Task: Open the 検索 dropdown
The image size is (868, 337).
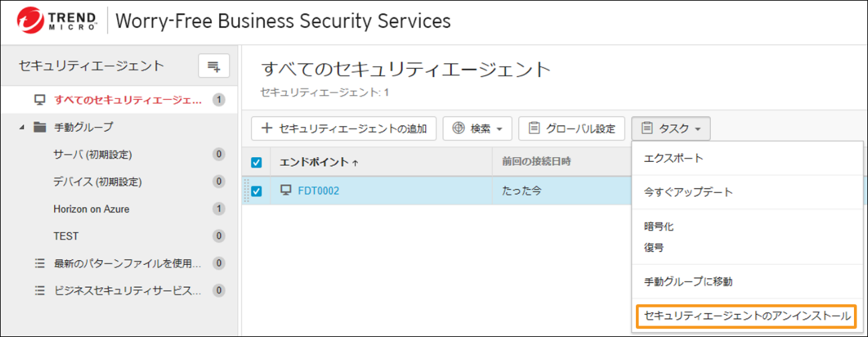Action: pyautogui.click(x=477, y=128)
